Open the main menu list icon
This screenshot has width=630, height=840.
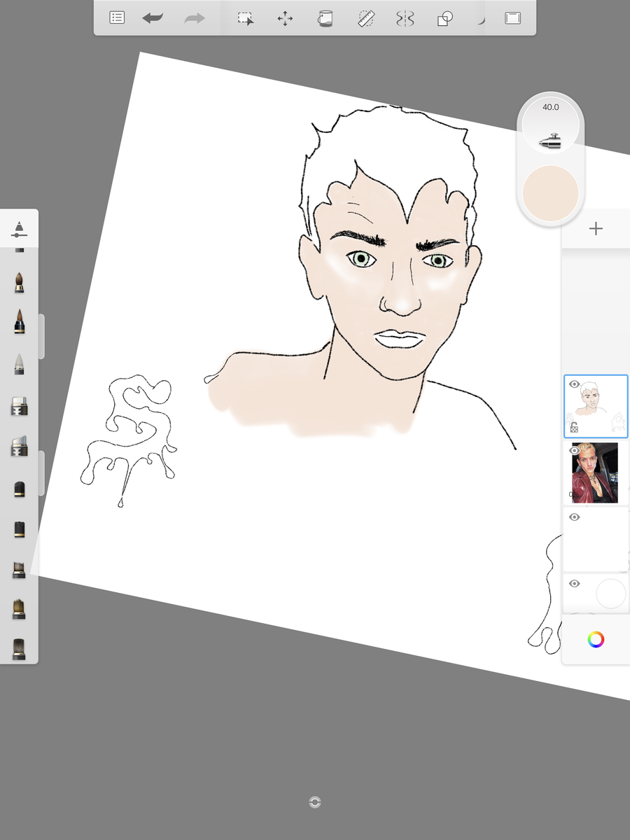click(x=117, y=18)
